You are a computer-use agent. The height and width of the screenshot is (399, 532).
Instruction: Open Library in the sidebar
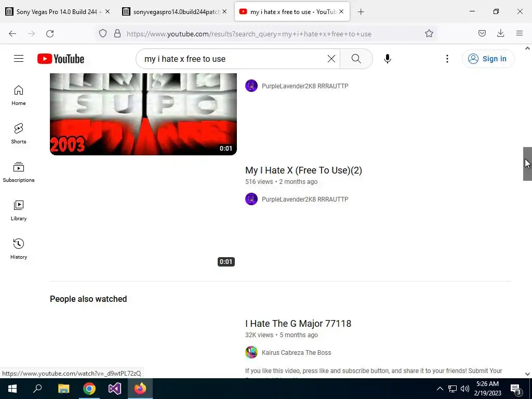pos(19,211)
